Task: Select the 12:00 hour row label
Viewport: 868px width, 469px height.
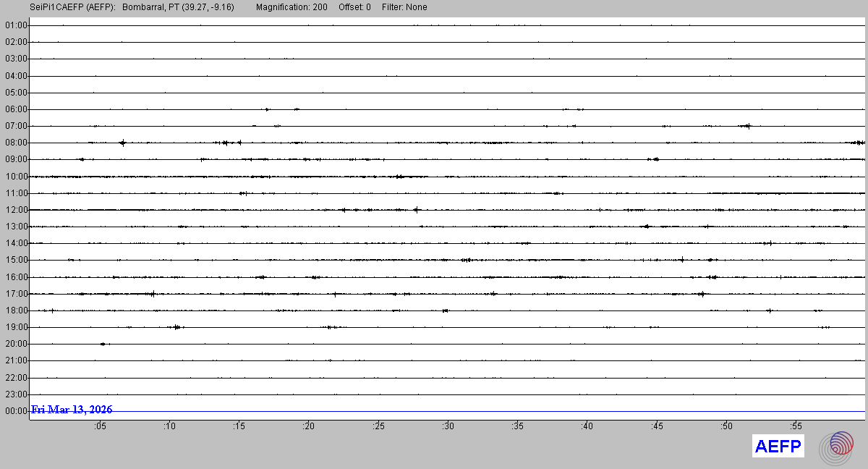Action: (16, 210)
